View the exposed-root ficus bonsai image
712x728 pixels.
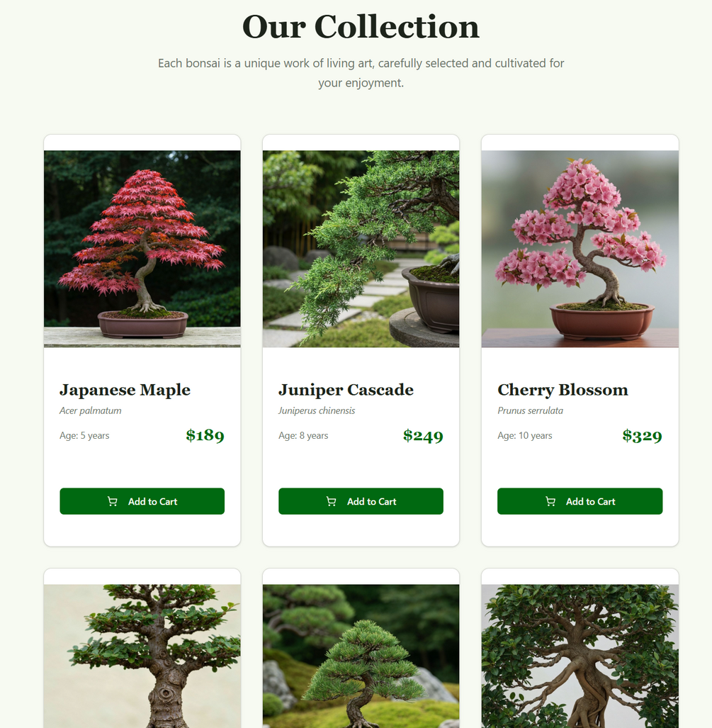(580, 656)
